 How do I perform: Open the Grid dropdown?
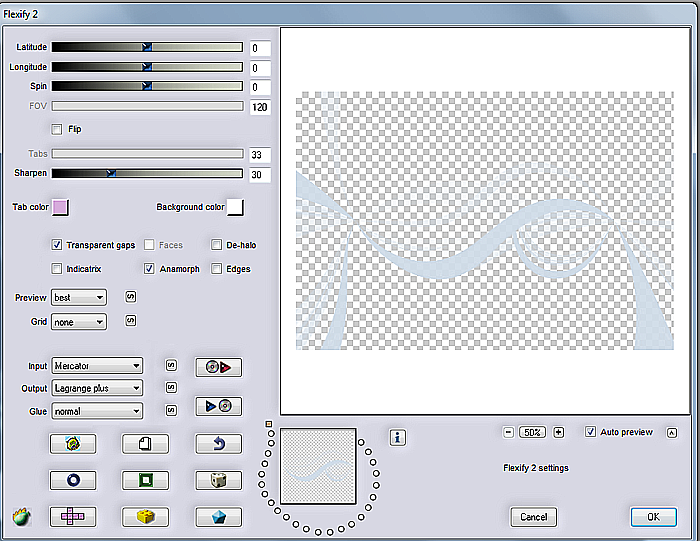79,322
